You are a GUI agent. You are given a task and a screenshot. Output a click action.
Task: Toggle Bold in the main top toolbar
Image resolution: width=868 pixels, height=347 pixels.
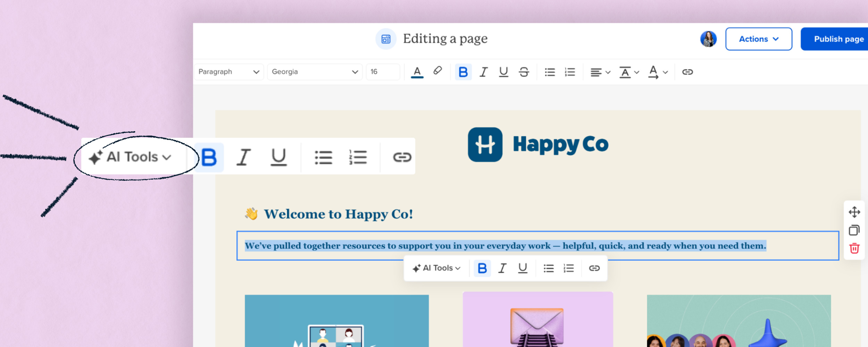pos(463,72)
